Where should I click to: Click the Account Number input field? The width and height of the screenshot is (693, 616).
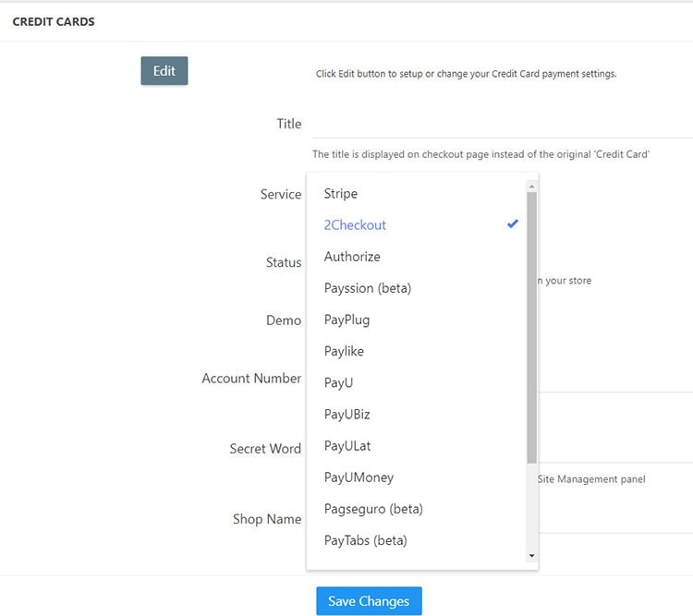point(615,380)
